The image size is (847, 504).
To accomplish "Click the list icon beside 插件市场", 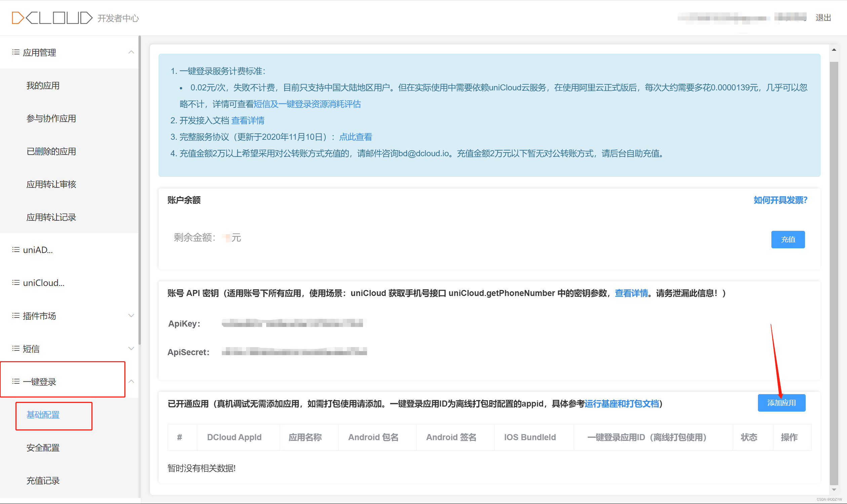I will click(x=15, y=316).
